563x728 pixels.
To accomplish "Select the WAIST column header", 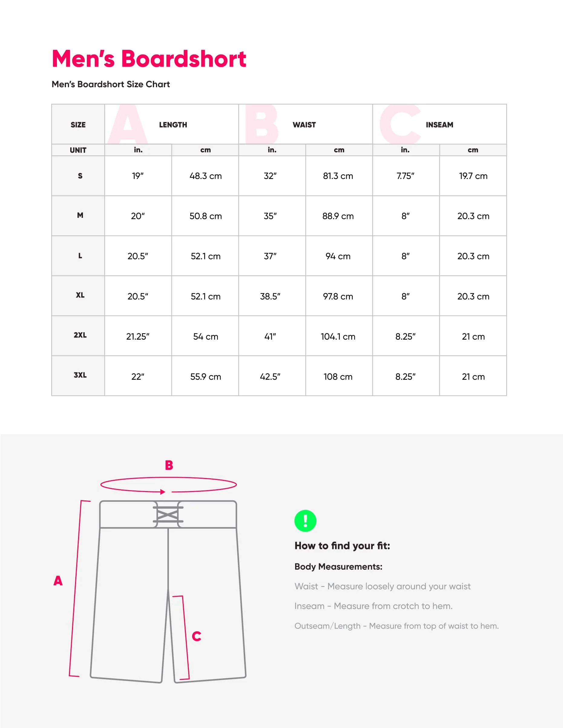I will pos(304,125).
